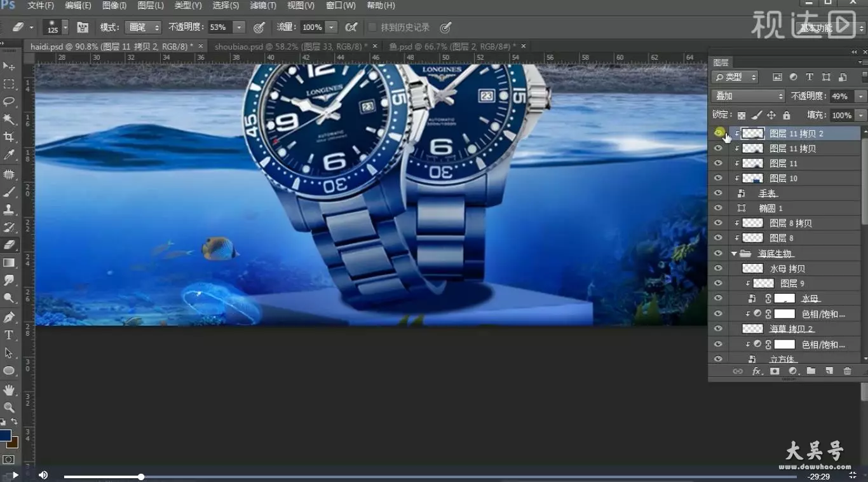Select the Rectangular Marquee tool
This screenshot has height=482, width=868.
9,84
